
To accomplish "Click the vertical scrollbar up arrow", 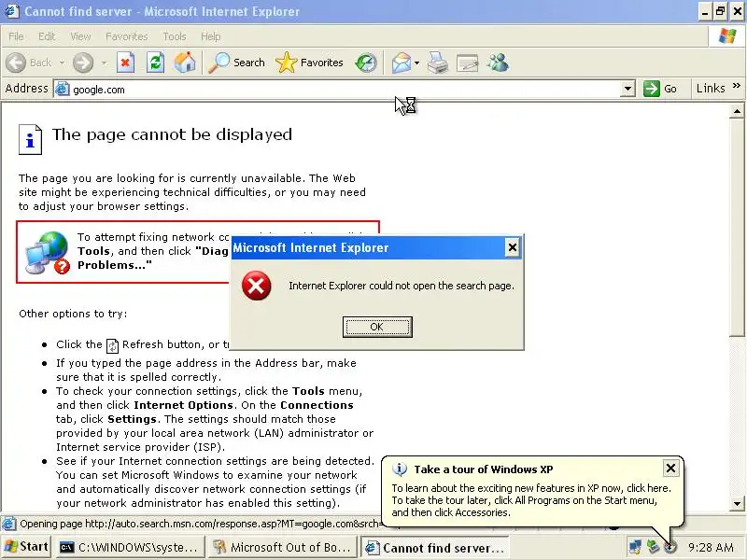I will 737,111.
